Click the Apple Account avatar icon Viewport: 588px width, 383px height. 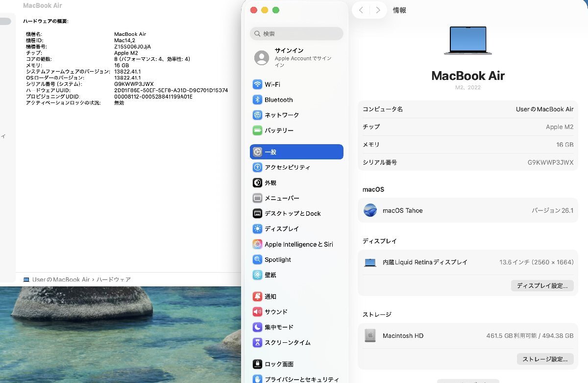(x=262, y=58)
